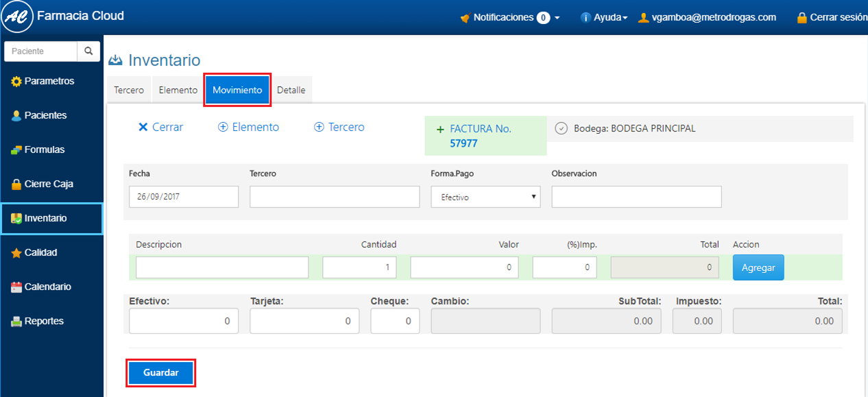This screenshot has height=397, width=868.
Task: Open Parametros via its gear icon
Action: [16, 82]
